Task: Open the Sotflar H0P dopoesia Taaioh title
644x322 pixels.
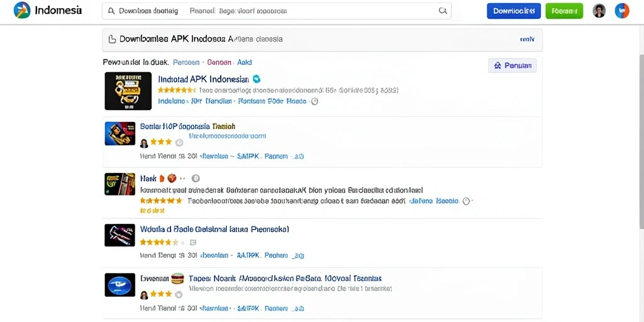Action: (x=187, y=126)
